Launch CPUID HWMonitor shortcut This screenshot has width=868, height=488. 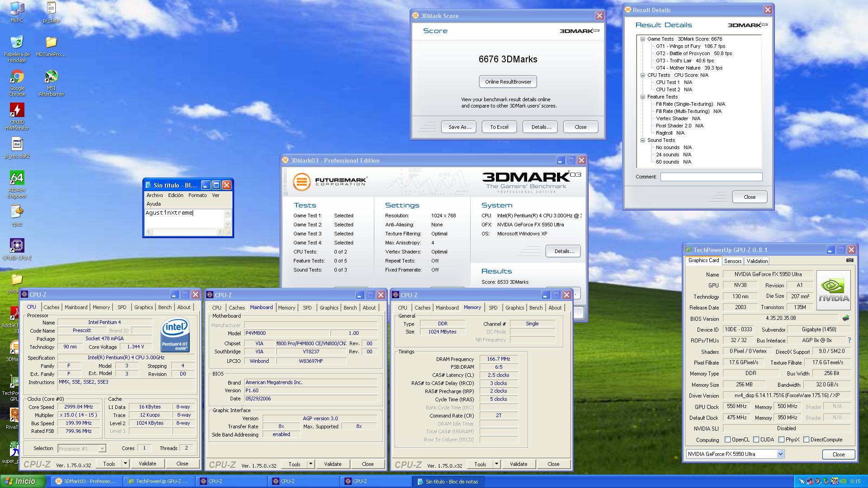coord(17,117)
